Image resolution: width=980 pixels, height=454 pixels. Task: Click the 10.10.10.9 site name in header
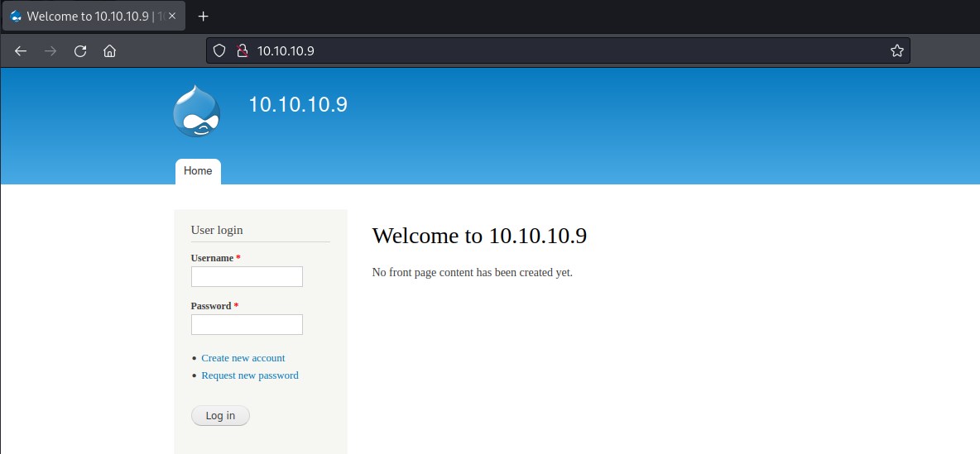coord(298,105)
